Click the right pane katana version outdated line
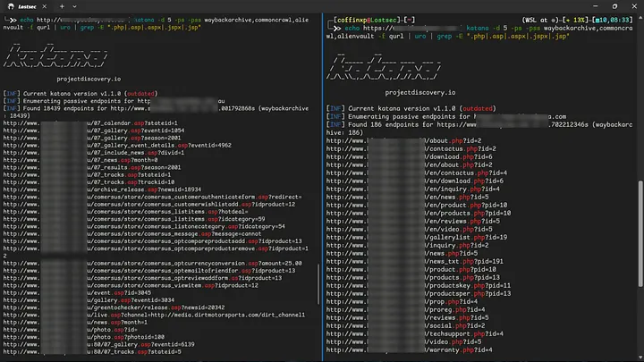This screenshot has height=362, width=644. 411,109
